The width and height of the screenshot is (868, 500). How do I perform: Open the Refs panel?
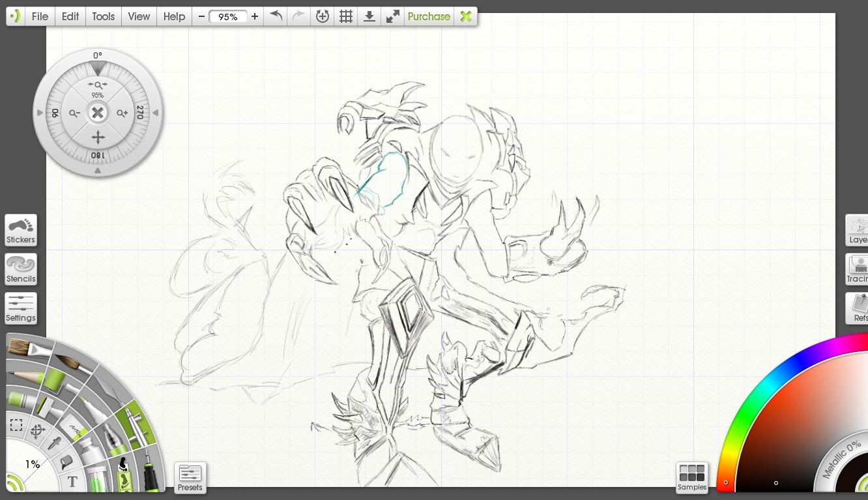[857, 308]
